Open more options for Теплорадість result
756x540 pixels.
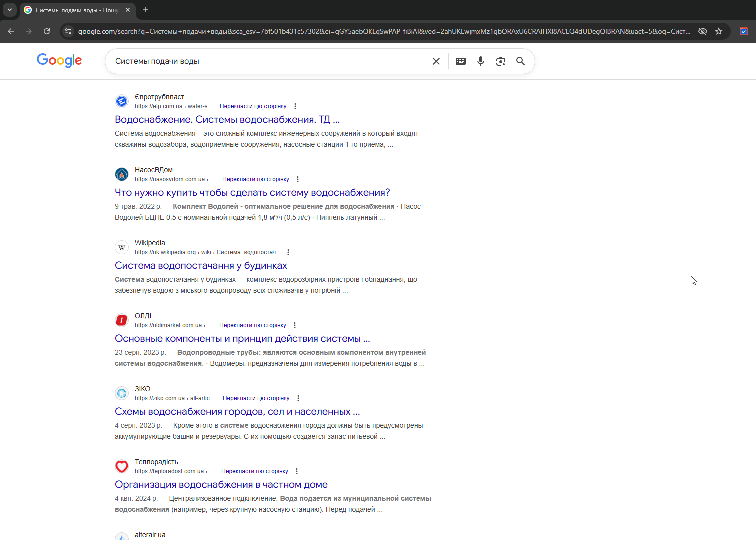[297, 471]
